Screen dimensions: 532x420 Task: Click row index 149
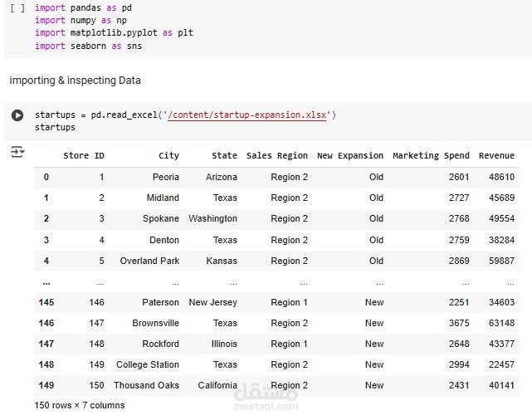tap(46, 385)
